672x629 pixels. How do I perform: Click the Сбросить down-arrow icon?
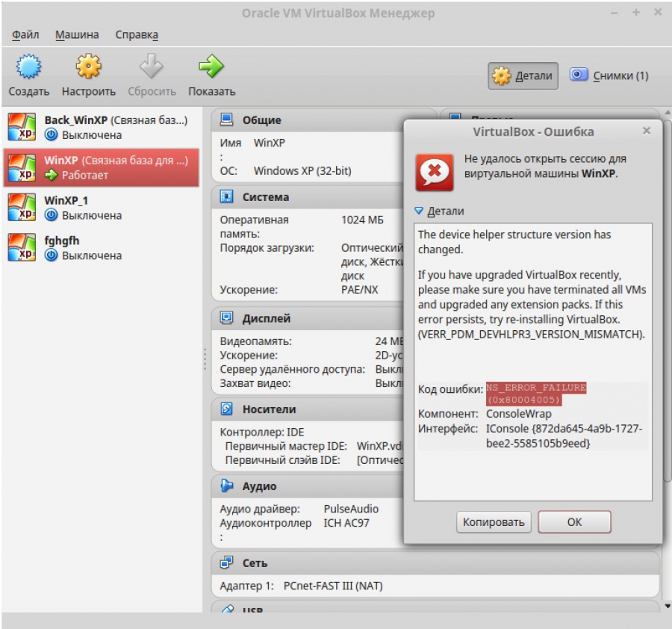tap(152, 66)
